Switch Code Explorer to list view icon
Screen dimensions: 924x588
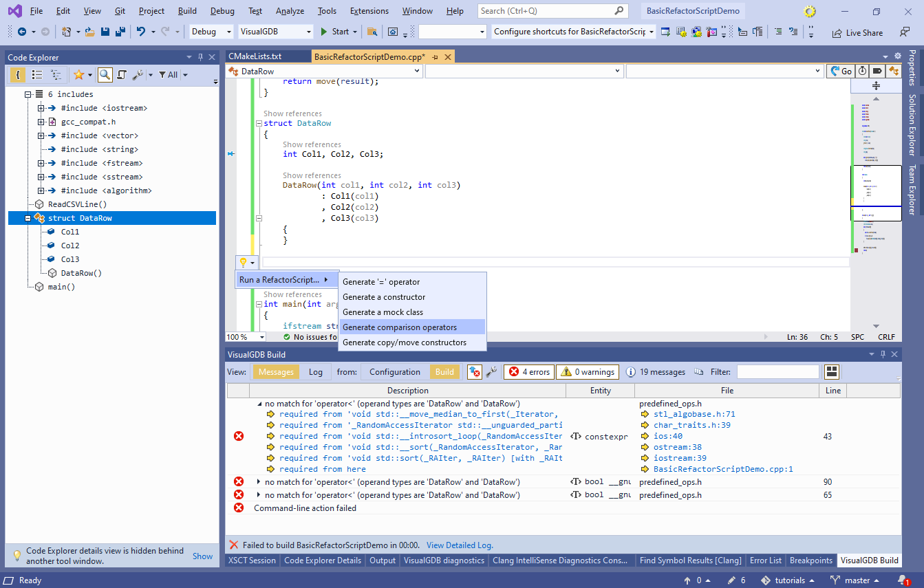coord(37,74)
